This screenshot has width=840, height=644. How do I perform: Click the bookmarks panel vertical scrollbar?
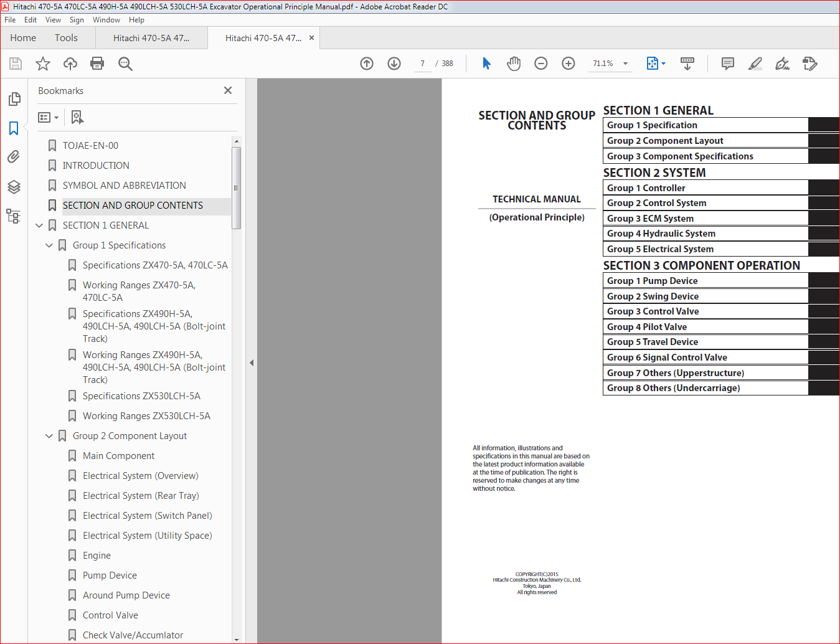[236, 187]
